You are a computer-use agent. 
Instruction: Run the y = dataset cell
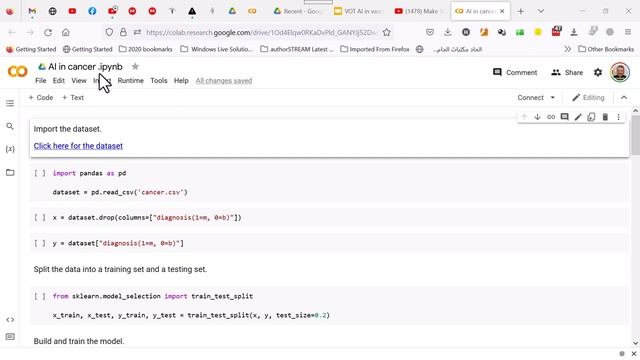[x=40, y=243]
